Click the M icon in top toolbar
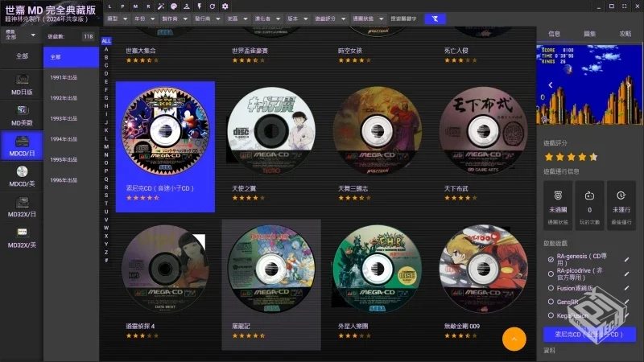Screen dimensions: 644x362 tap(135, 6)
